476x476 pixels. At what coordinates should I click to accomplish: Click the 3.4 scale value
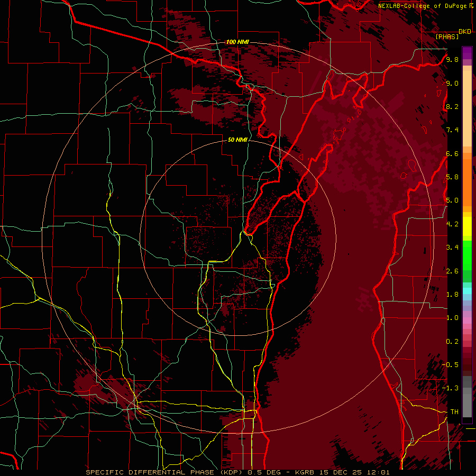pyautogui.click(x=452, y=248)
